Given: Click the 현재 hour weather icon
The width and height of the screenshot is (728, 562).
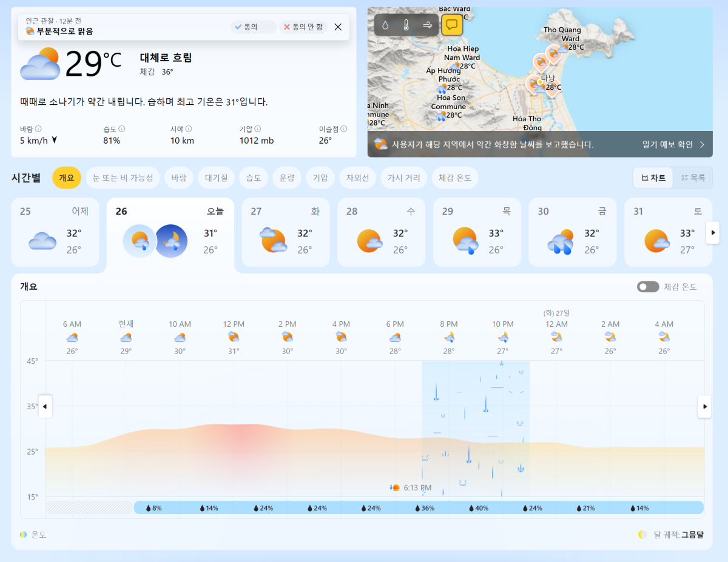Looking at the screenshot, I should (126, 338).
